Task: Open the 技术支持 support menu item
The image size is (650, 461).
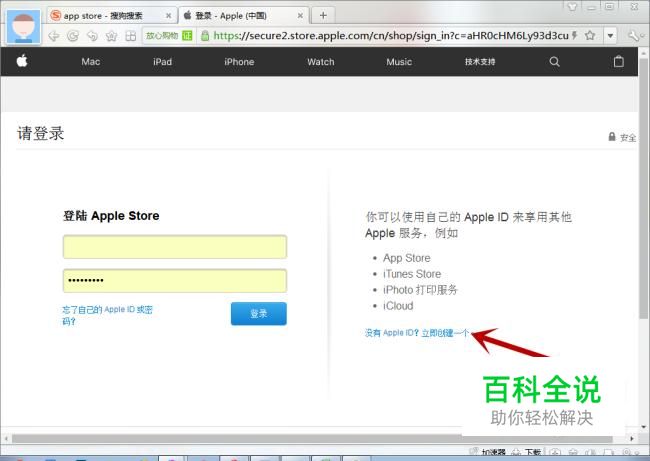Action: pyautogui.click(x=480, y=62)
